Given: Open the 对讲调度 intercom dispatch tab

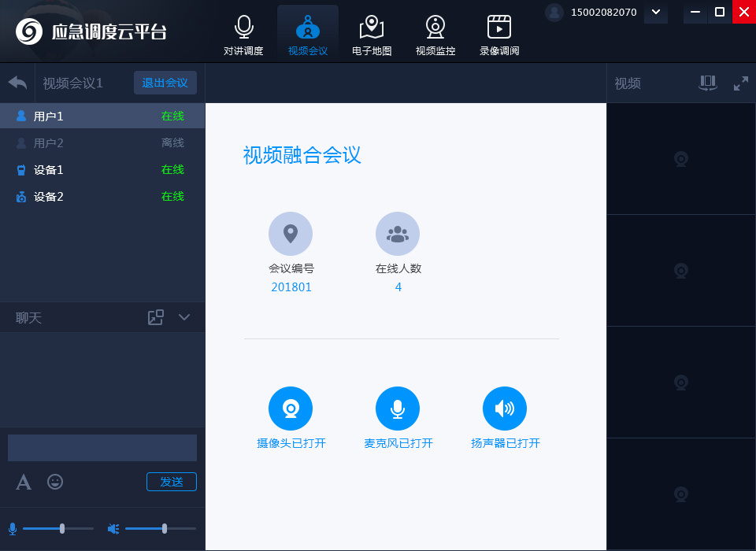Looking at the screenshot, I should pyautogui.click(x=243, y=35).
